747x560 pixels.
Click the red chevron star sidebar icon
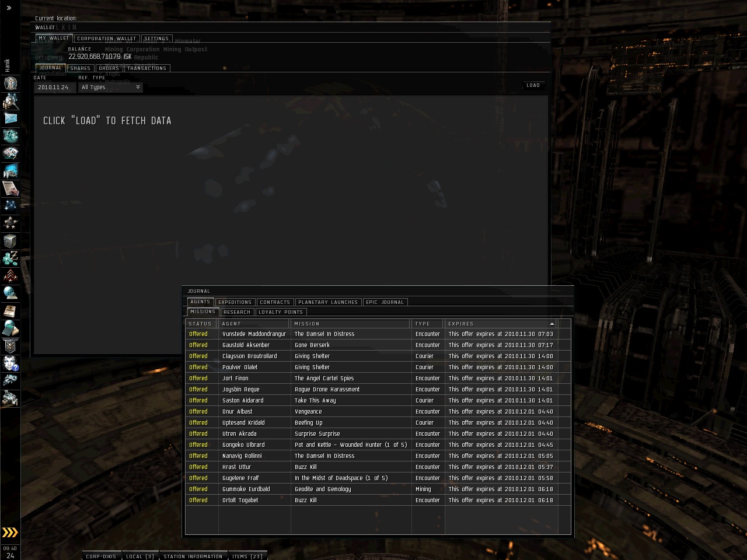click(x=11, y=276)
